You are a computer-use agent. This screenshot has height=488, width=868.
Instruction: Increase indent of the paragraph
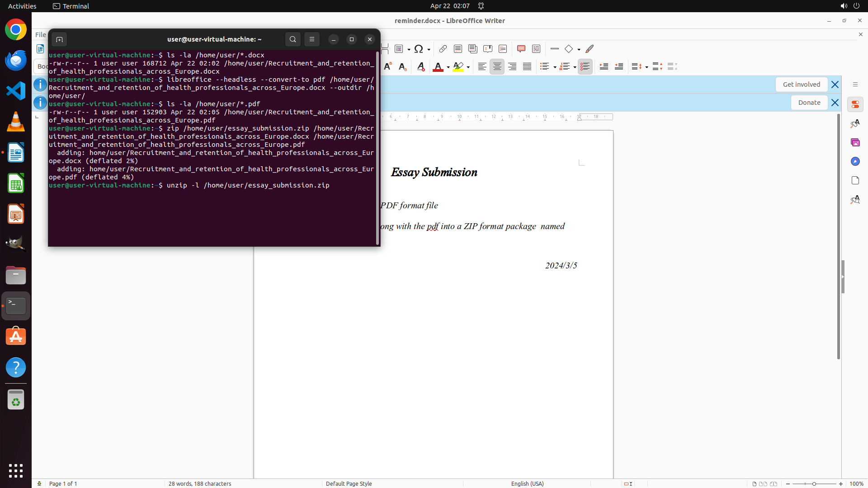coord(604,67)
